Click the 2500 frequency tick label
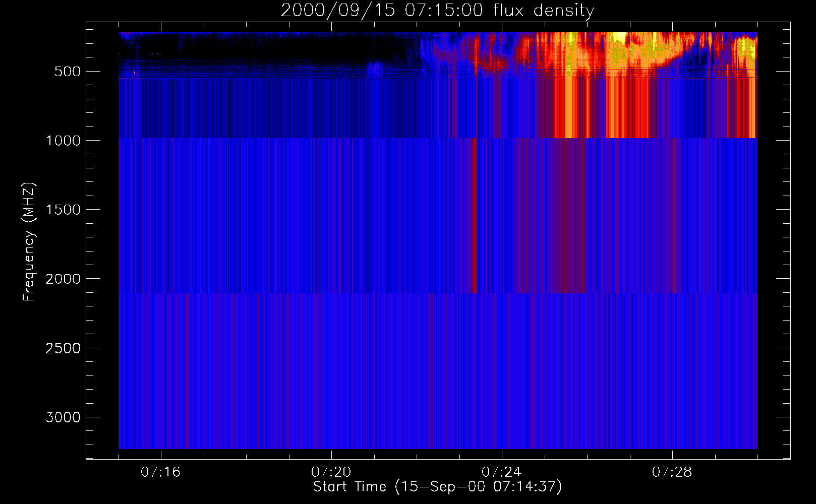Screen dimensions: 816x504 coord(63,348)
